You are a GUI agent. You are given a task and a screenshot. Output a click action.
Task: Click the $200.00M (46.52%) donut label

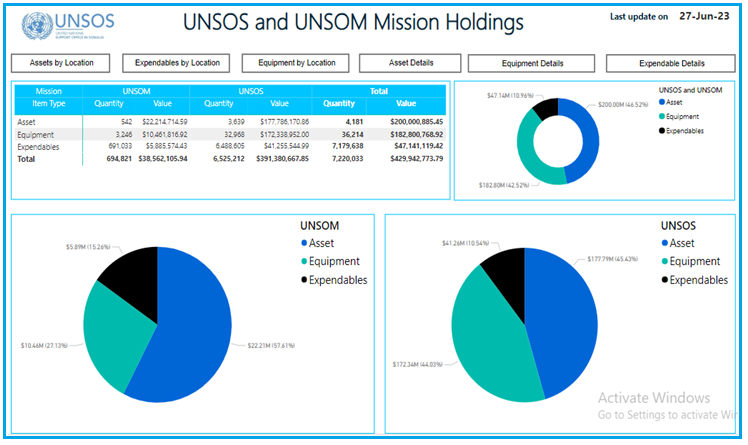(623, 104)
